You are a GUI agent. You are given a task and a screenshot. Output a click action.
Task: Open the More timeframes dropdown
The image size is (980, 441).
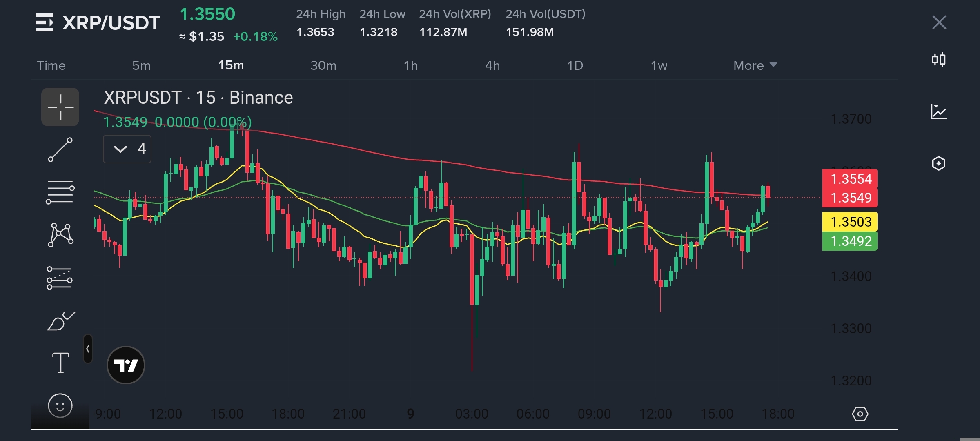[x=755, y=65]
